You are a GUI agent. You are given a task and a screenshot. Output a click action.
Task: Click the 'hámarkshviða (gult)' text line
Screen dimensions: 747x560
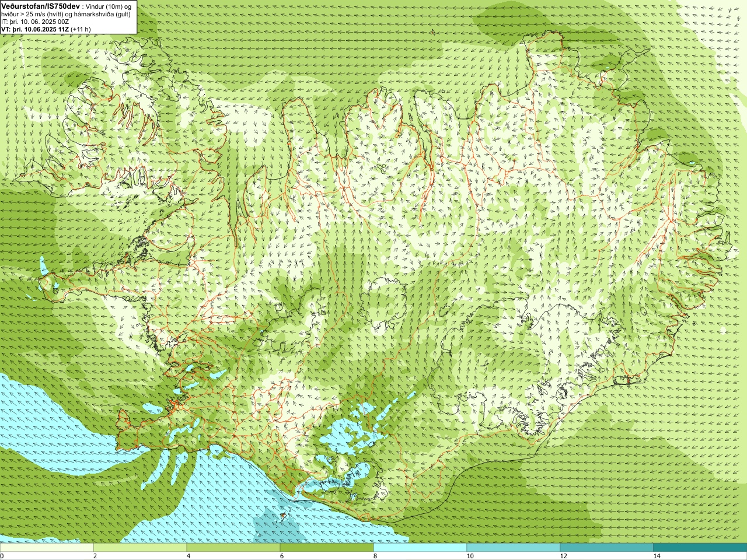(103, 14)
